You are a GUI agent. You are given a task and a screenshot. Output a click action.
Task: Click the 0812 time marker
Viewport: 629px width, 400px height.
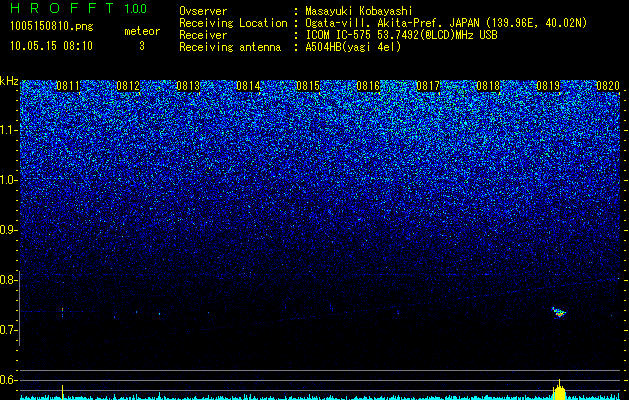pos(128,86)
